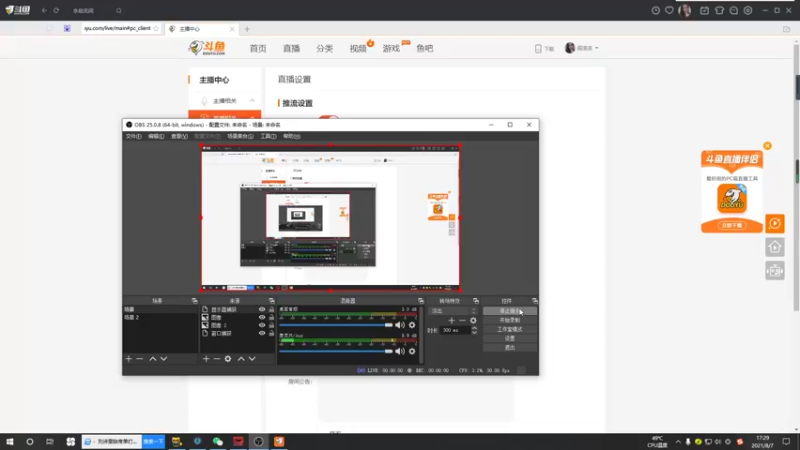This screenshot has height=450, width=800.
Task: Add a new source with plus icon
Action: [x=206, y=359]
